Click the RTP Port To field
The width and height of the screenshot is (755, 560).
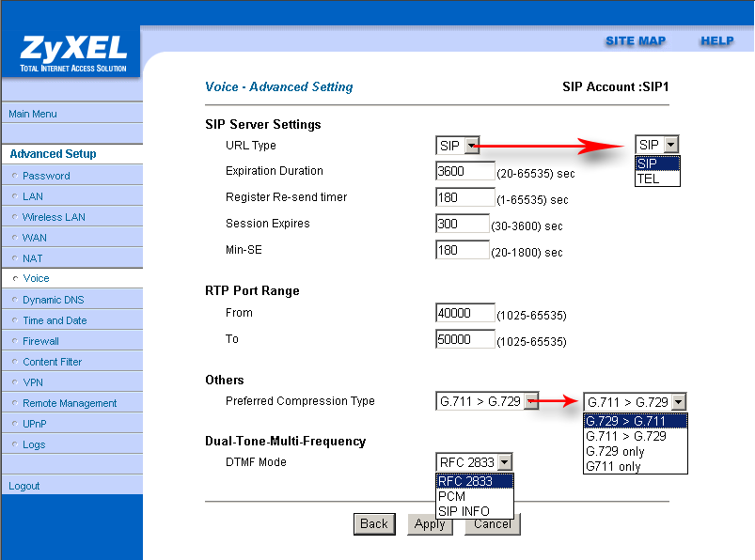coord(464,339)
